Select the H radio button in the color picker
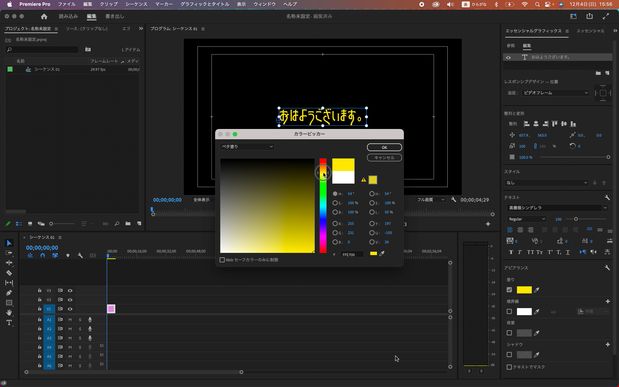 tap(335, 194)
